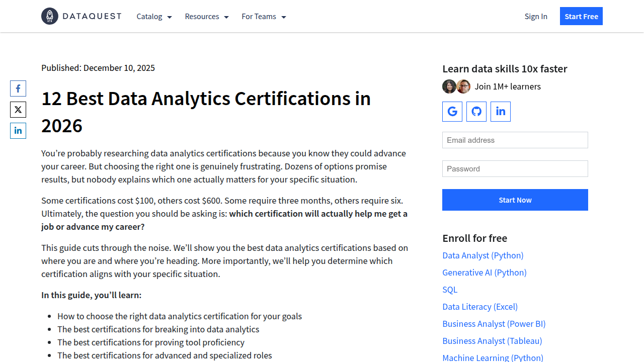This screenshot has height=362, width=644.
Task: Click the Start Now button
Action: (515, 200)
